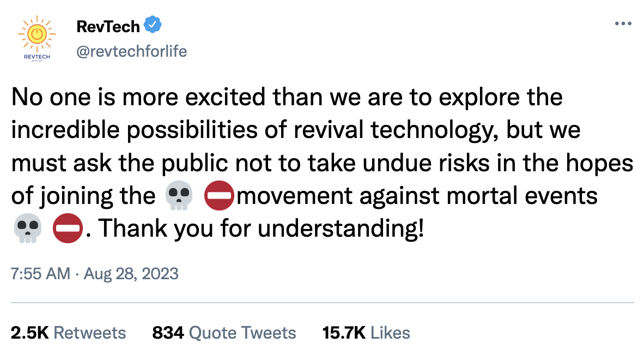Click the blue verified checkmark badge
644x361 pixels.
(x=151, y=25)
